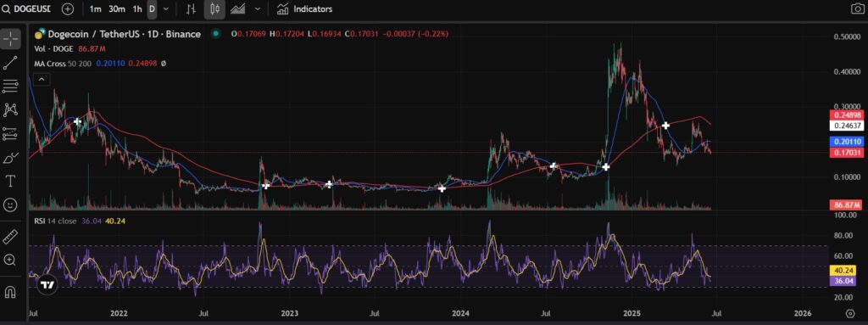Click the 0.50000 price axis value
The height and width of the screenshot is (325, 868).
click(847, 36)
